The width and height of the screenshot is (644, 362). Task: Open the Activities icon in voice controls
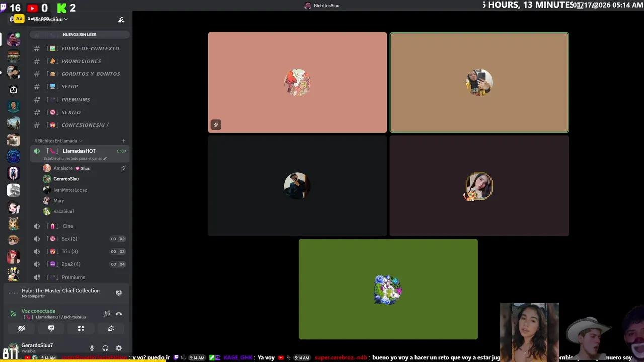(81, 328)
